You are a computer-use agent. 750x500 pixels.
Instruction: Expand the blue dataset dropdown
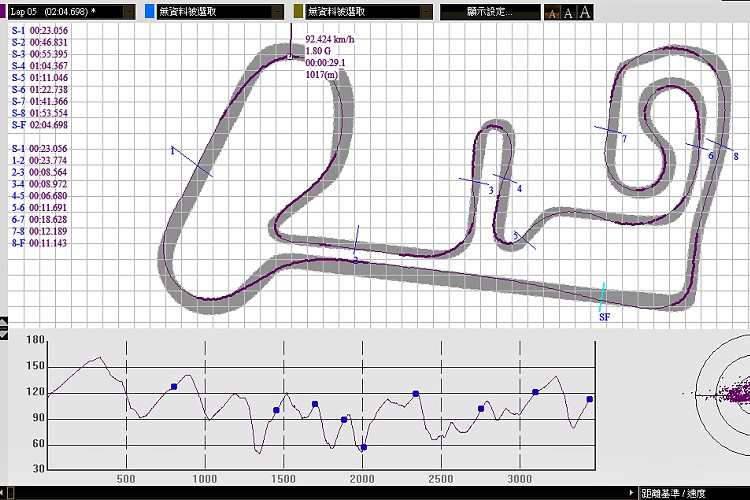pyautogui.click(x=277, y=12)
